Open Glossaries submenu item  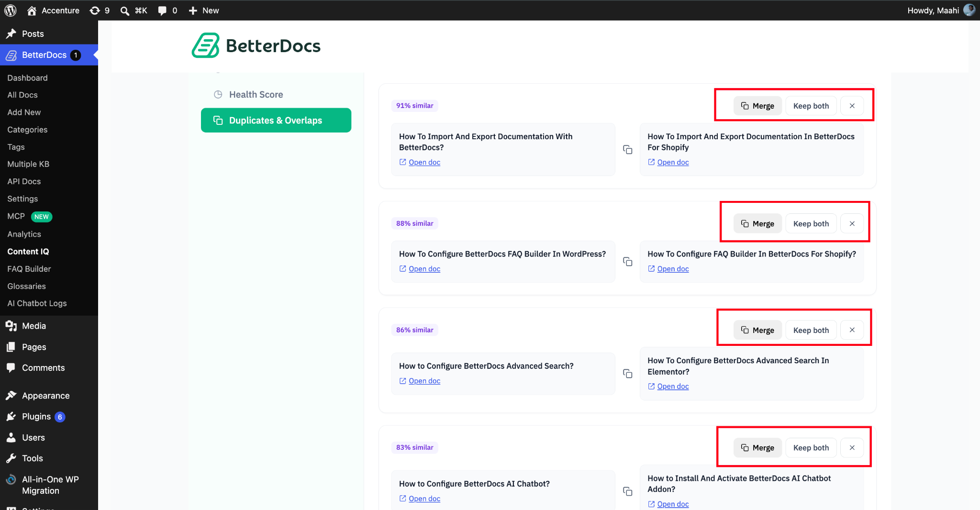pos(26,286)
